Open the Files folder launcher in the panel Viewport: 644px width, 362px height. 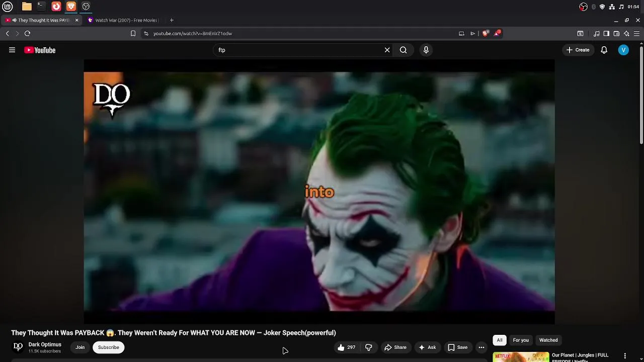coord(27,7)
